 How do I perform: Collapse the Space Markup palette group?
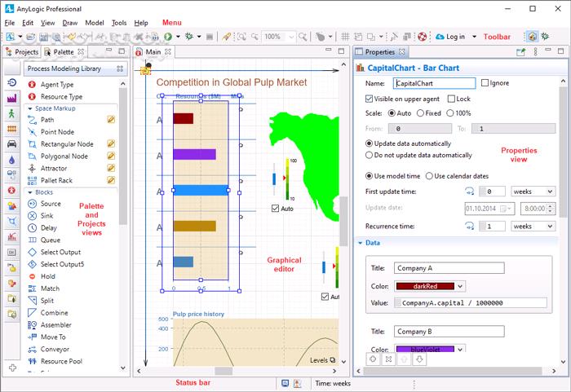point(29,108)
